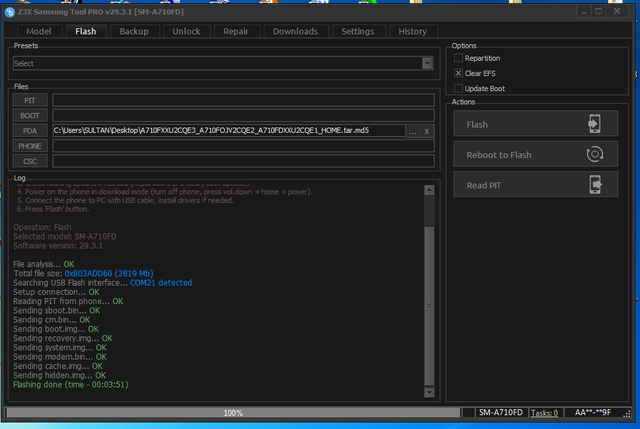Start flashing with the Flash action button
This screenshot has height=429, width=640.
536,124
